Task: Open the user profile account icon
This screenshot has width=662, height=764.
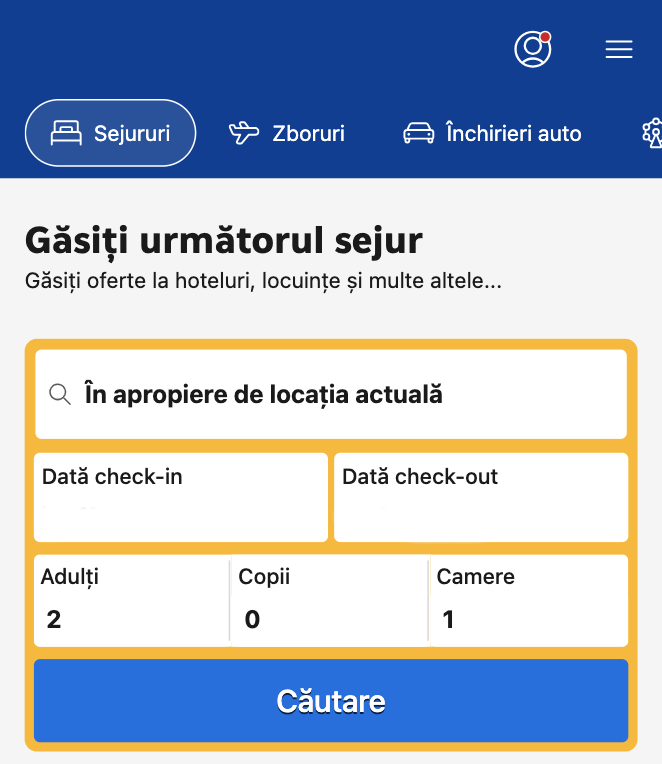Action: [x=532, y=49]
